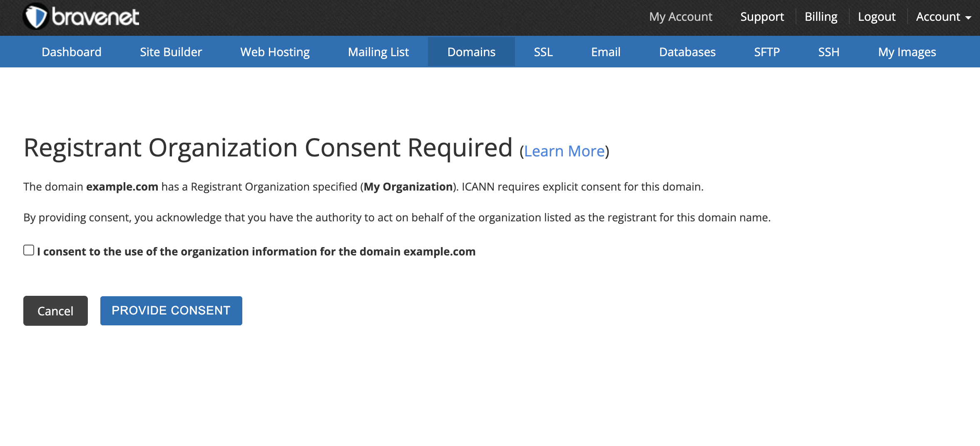
Task: Go to Billing from top bar
Action: [x=821, y=17]
